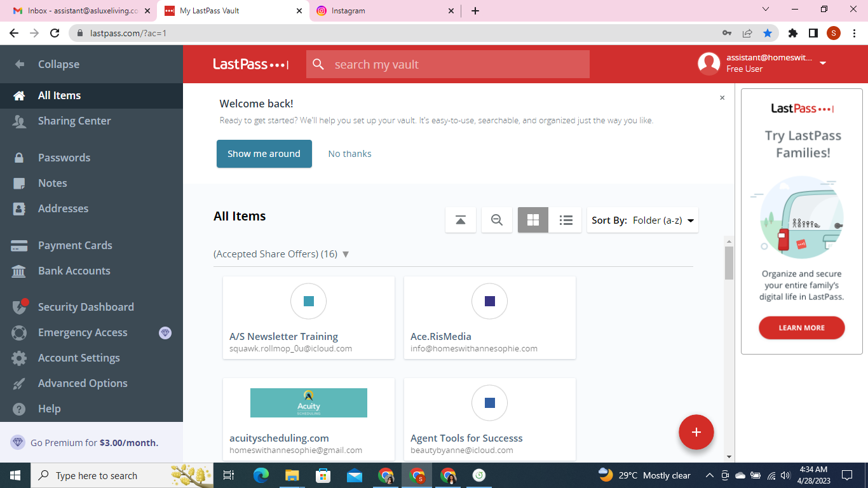Open Account Settings

(x=92, y=358)
